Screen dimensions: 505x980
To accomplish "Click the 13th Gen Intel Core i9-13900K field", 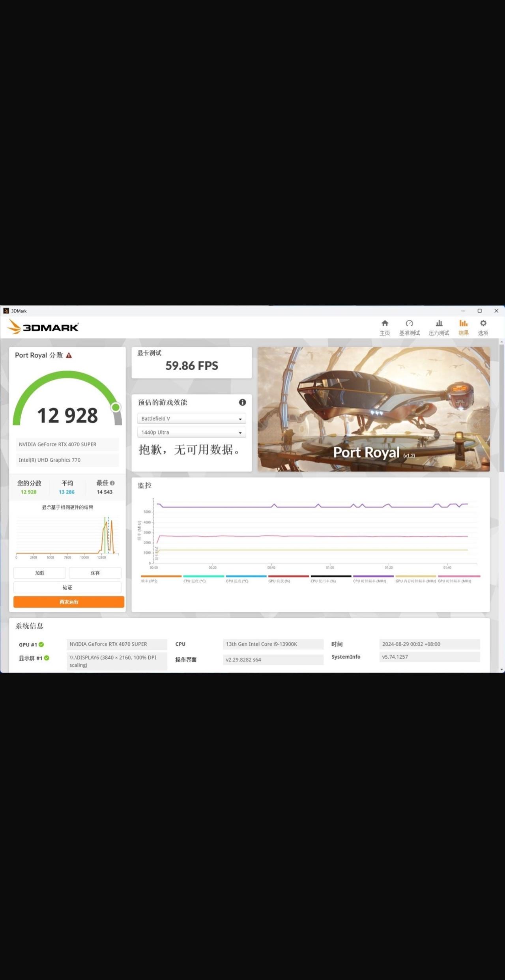I will click(x=273, y=644).
